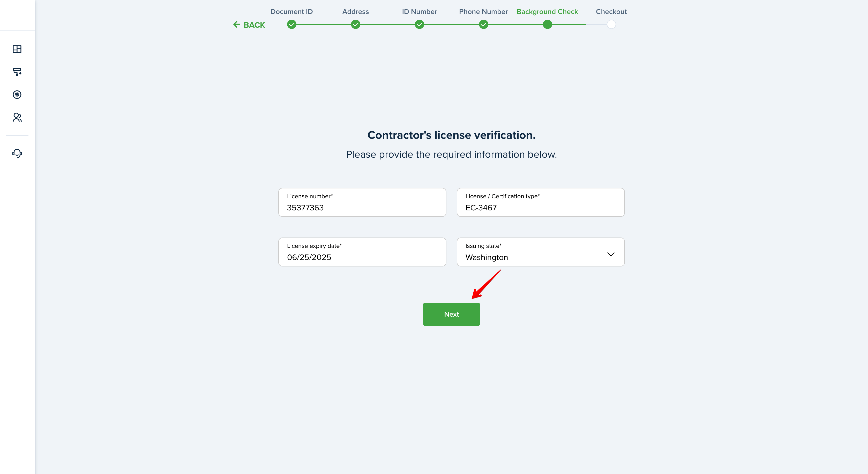
Task: Click the green Next button
Action: pos(452,314)
